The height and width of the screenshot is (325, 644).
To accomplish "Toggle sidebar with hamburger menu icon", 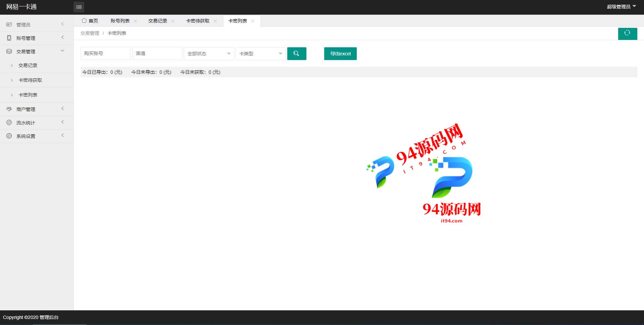I will click(79, 7).
